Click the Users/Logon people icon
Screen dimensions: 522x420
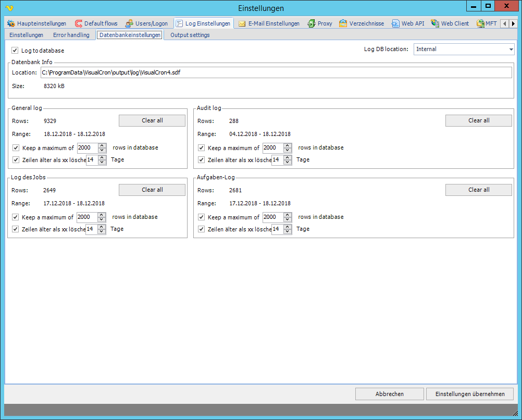[129, 23]
